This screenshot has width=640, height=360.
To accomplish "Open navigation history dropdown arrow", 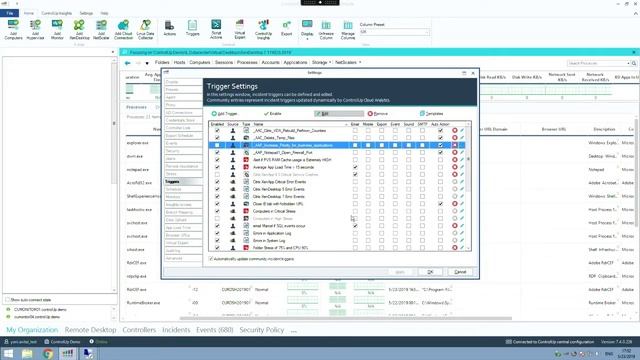I will pyautogui.click(x=147, y=63).
